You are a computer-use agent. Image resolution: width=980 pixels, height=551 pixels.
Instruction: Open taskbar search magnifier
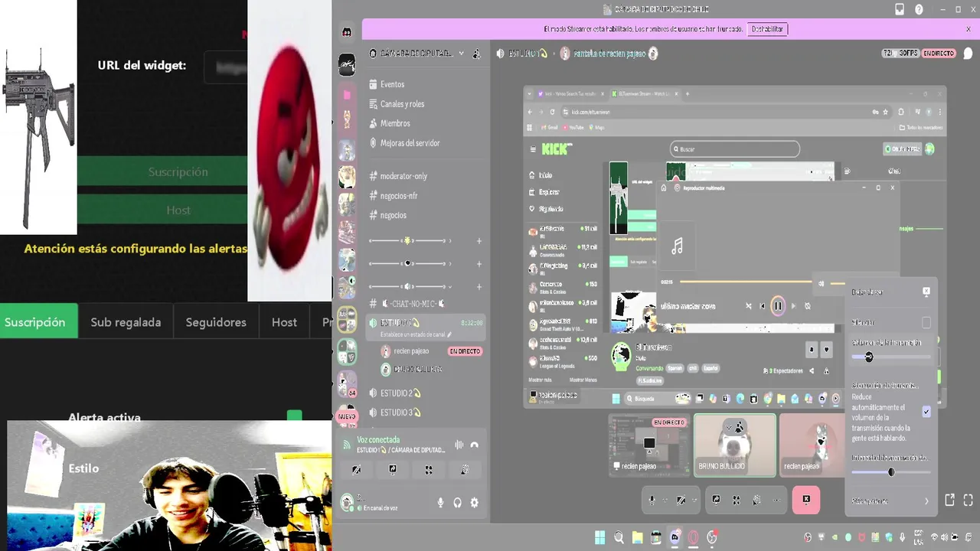point(619,538)
